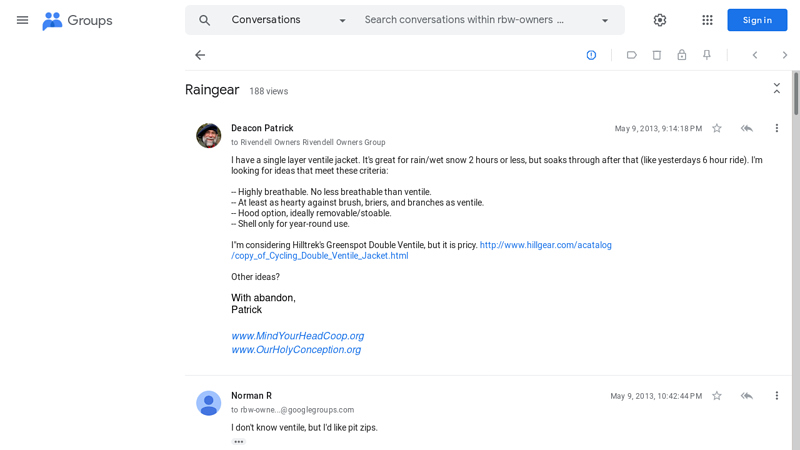800x450 pixels.
Task: Open advanced search options dropdown arrow
Action: (x=605, y=20)
